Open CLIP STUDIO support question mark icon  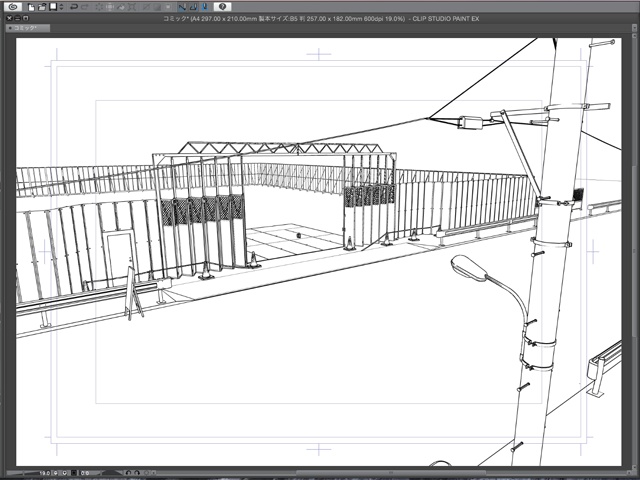(x=222, y=7)
